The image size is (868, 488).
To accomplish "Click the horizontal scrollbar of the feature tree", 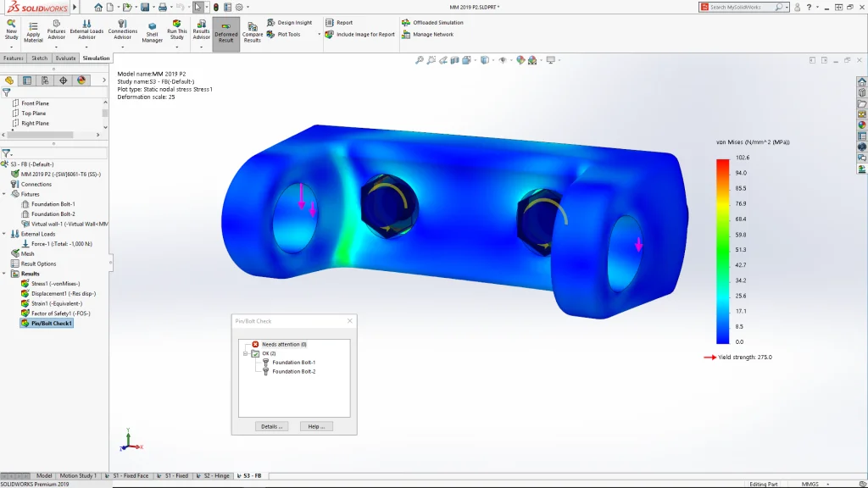I will (x=40, y=135).
